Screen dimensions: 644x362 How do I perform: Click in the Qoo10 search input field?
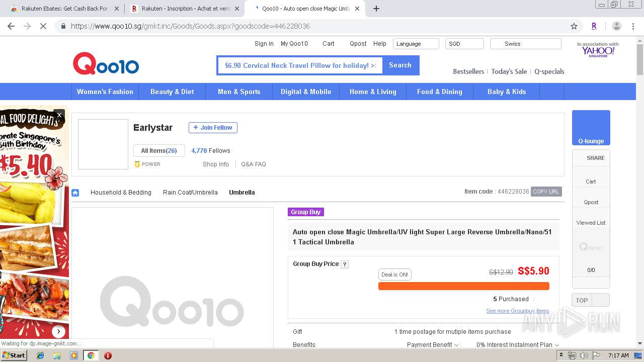(x=300, y=65)
